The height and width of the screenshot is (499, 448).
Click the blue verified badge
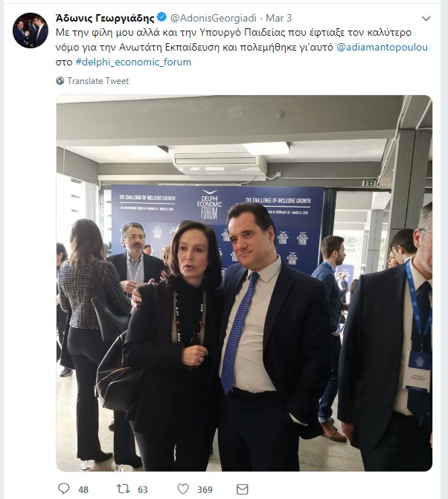point(161,18)
